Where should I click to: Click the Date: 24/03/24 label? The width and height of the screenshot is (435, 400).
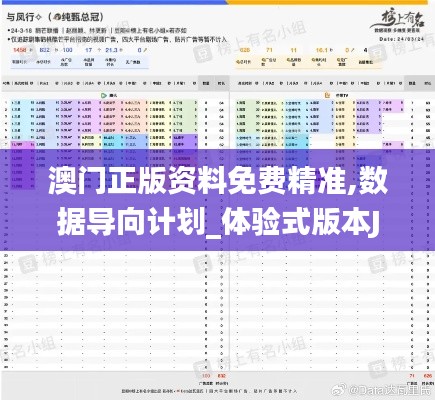(x=401, y=39)
